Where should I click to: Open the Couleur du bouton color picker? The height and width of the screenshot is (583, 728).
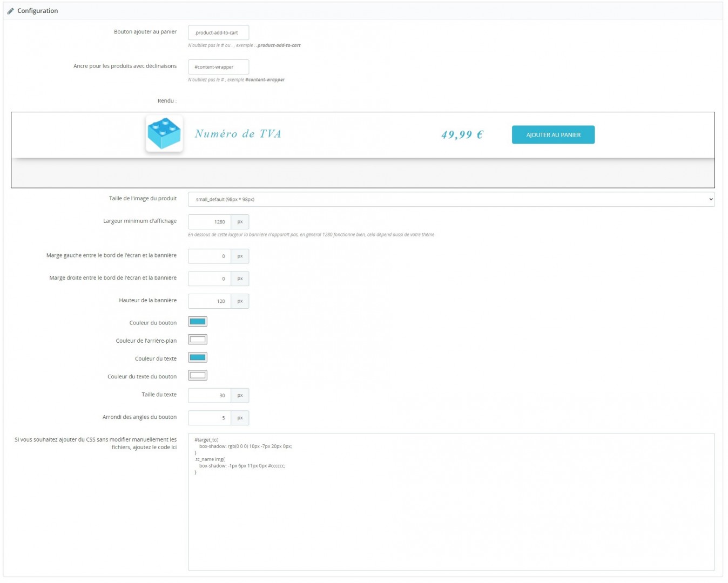pyautogui.click(x=198, y=322)
